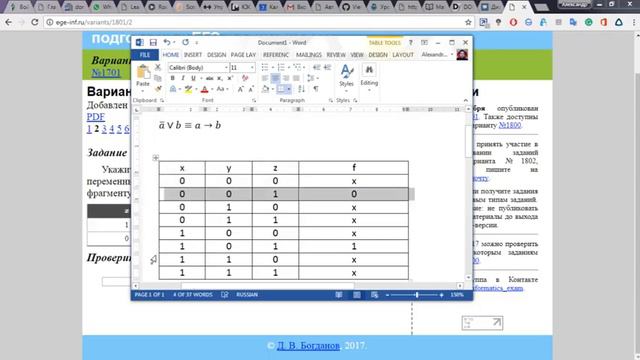
Task: Increase paragraph indent
Action: (327, 67)
